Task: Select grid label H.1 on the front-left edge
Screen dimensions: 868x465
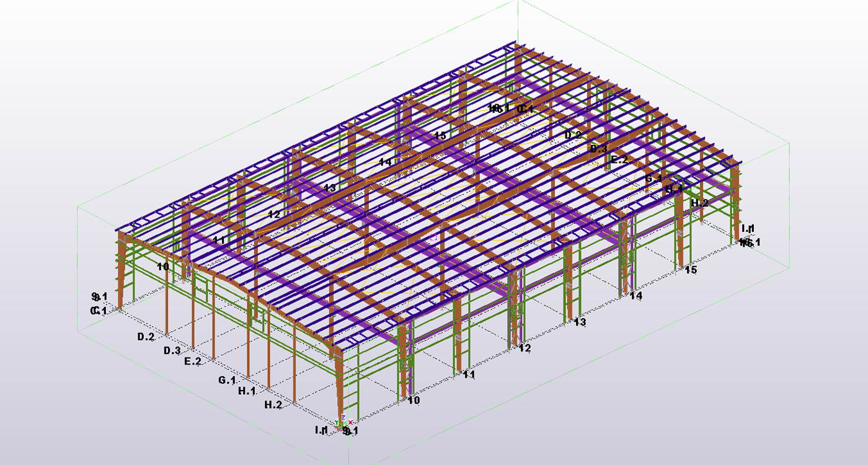Action: point(247,391)
